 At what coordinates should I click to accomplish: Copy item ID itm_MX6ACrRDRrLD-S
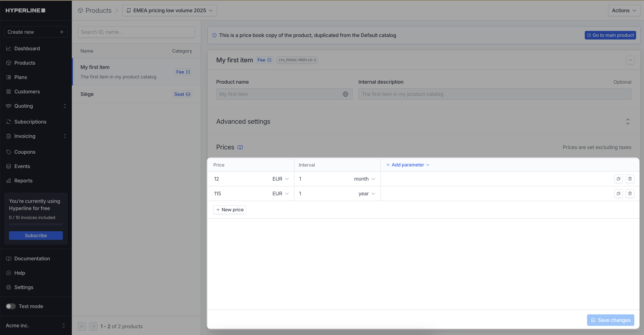tap(297, 60)
